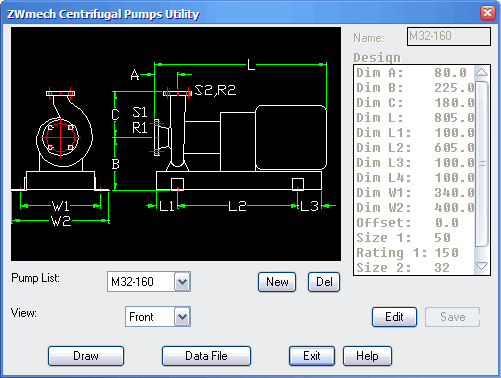Click the Front text in View combo
The width and height of the screenshot is (501, 378).
(141, 317)
